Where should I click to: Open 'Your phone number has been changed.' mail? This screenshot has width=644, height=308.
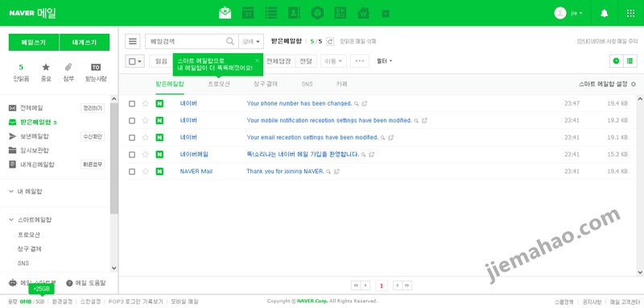299,104
